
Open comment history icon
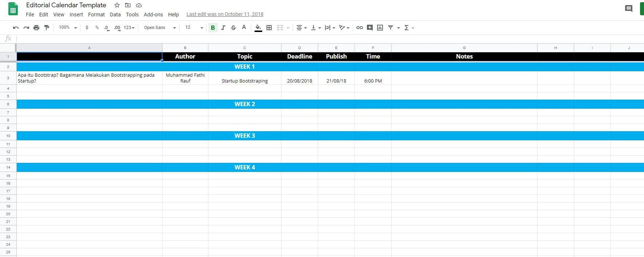pyautogui.click(x=629, y=9)
